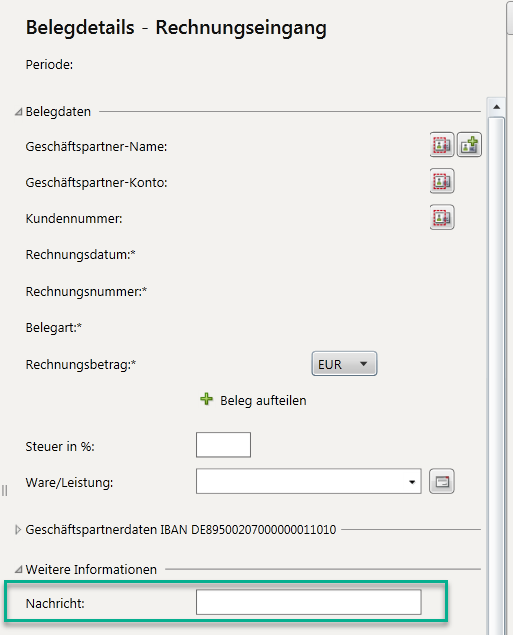
Task: Click the Ware/Leistung text area
Action: pyautogui.click(x=300, y=482)
